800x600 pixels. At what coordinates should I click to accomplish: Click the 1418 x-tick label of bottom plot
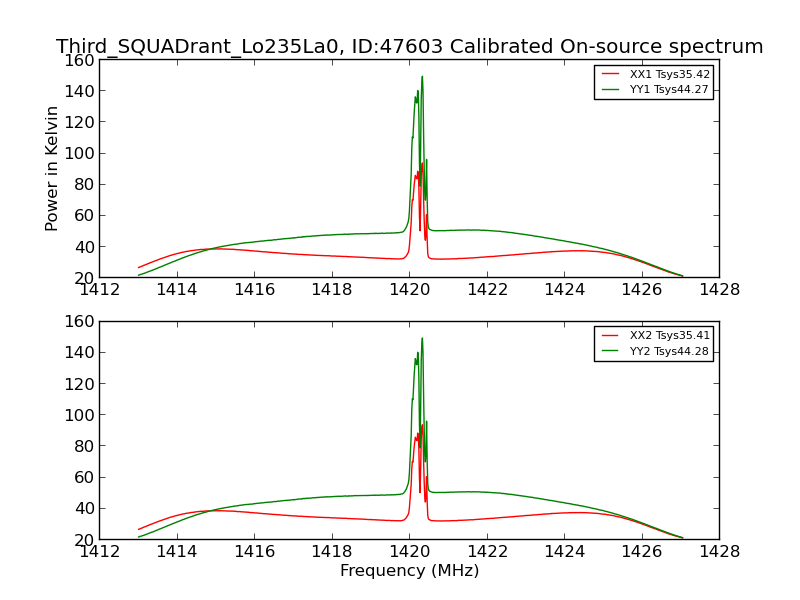pos(332,552)
